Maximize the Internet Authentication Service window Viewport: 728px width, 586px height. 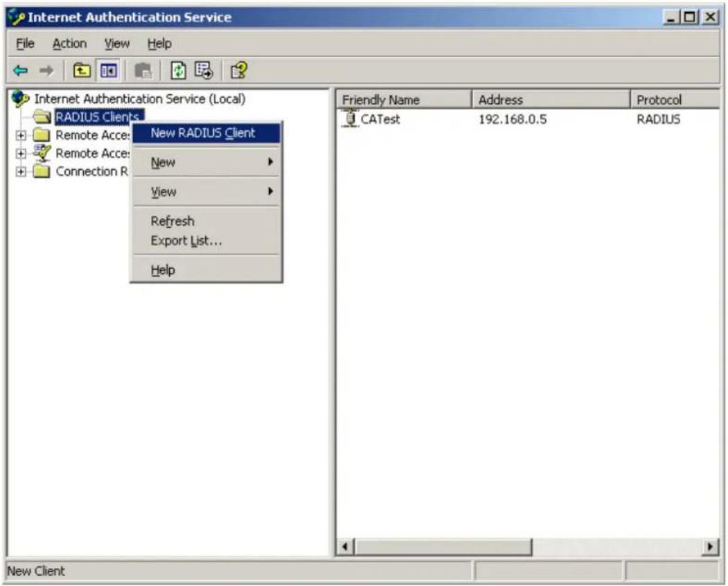click(689, 17)
